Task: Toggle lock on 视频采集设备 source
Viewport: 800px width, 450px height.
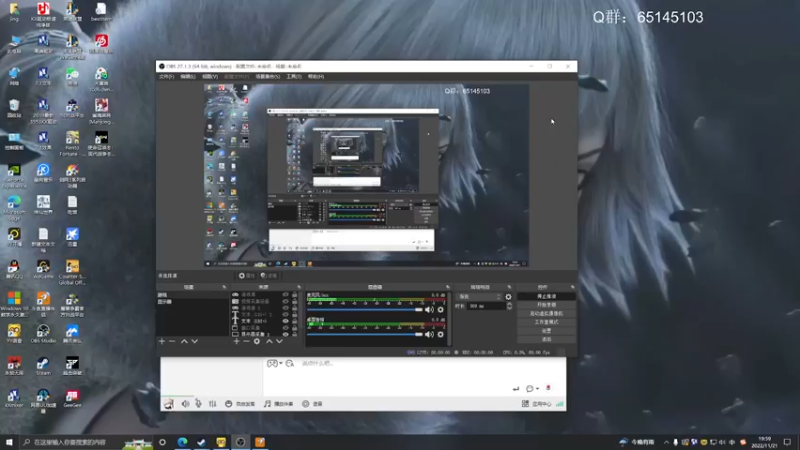Action: (x=294, y=302)
